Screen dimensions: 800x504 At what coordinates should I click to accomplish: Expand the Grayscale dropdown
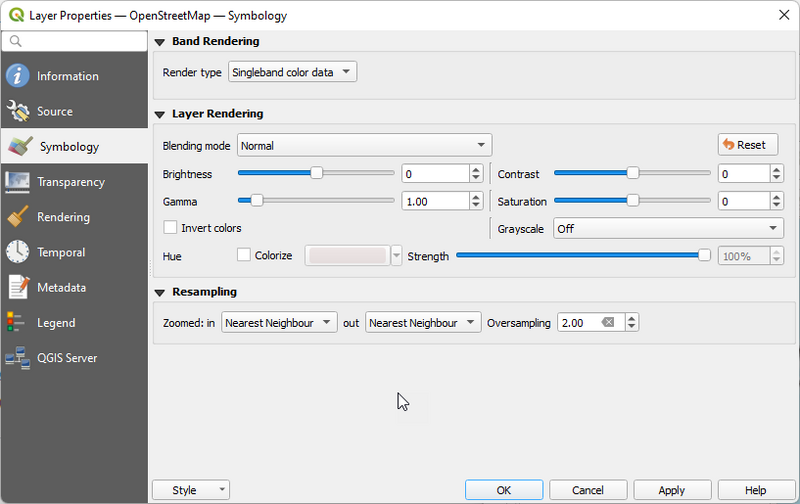(x=668, y=229)
